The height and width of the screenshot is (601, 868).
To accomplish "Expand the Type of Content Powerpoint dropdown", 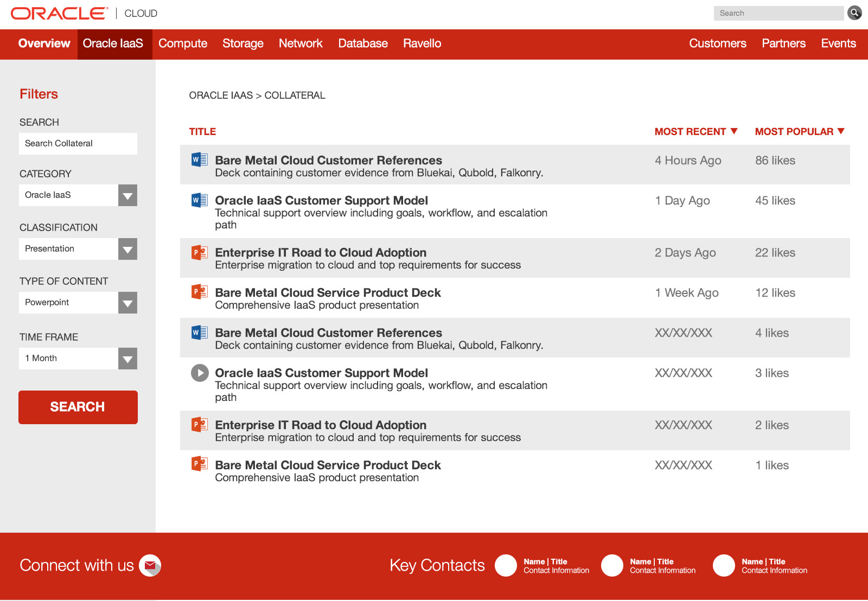I will [127, 303].
